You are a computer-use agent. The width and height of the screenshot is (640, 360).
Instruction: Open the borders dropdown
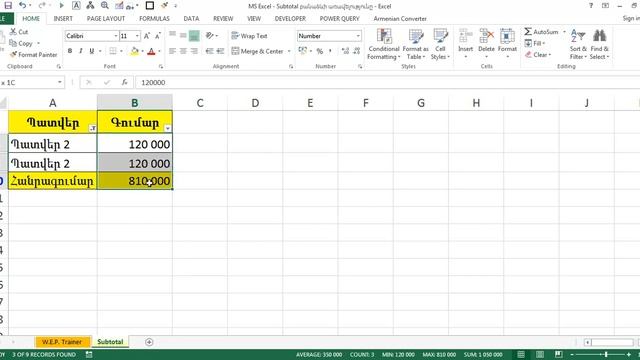pos(121,51)
